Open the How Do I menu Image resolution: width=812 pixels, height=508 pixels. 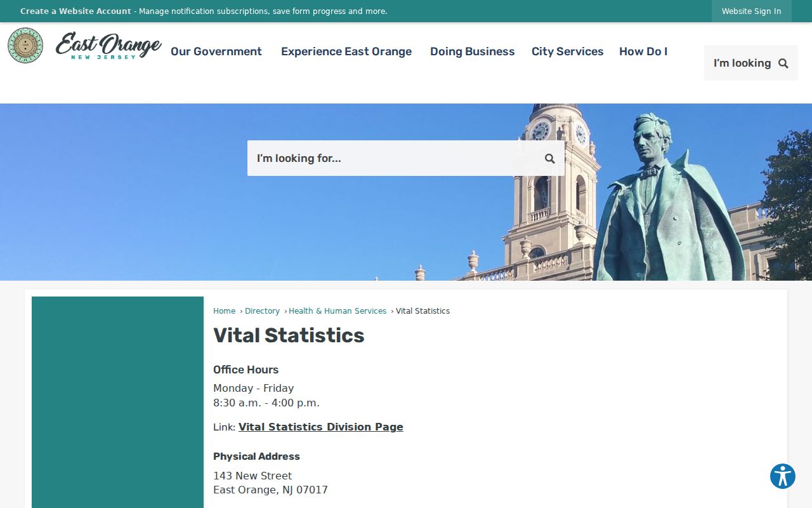click(x=643, y=51)
